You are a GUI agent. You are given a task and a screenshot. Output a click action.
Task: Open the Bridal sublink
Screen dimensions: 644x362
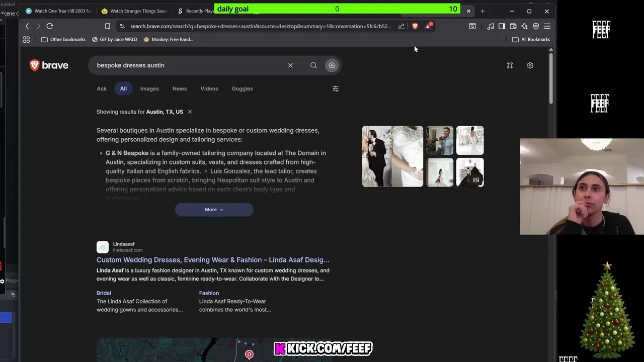pos(104,293)
